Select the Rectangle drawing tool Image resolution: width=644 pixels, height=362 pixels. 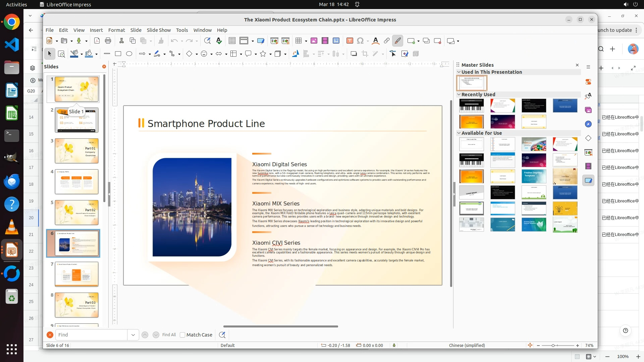pos(118,54)
